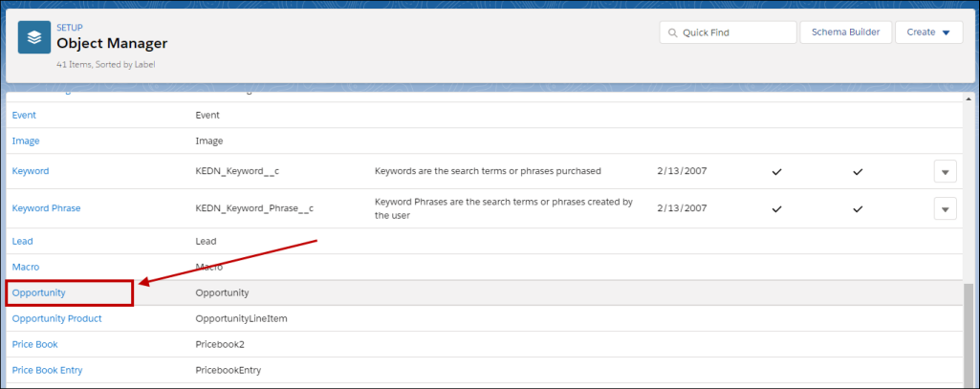Viewport: 980px width, 389px height.
Task: Click the first checkmark in Keyword row
Action: tap(776, 172)
